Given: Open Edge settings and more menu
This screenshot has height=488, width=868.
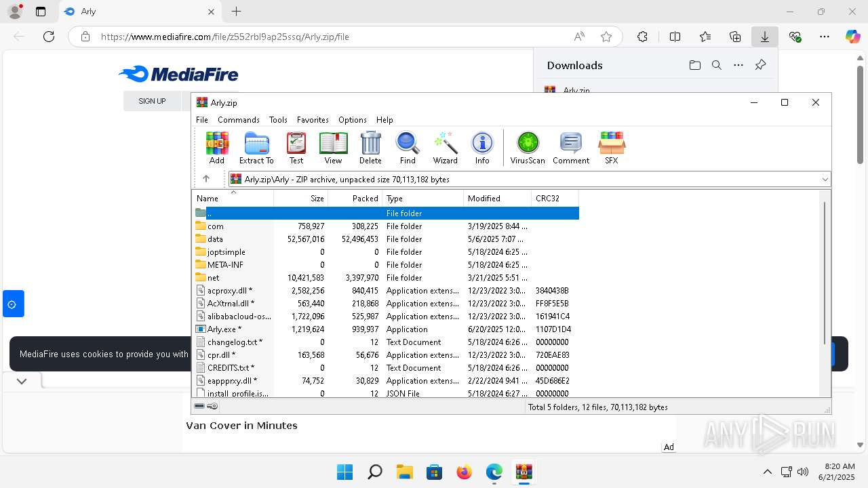Looking at the screenshot, I should pos(825,37).
